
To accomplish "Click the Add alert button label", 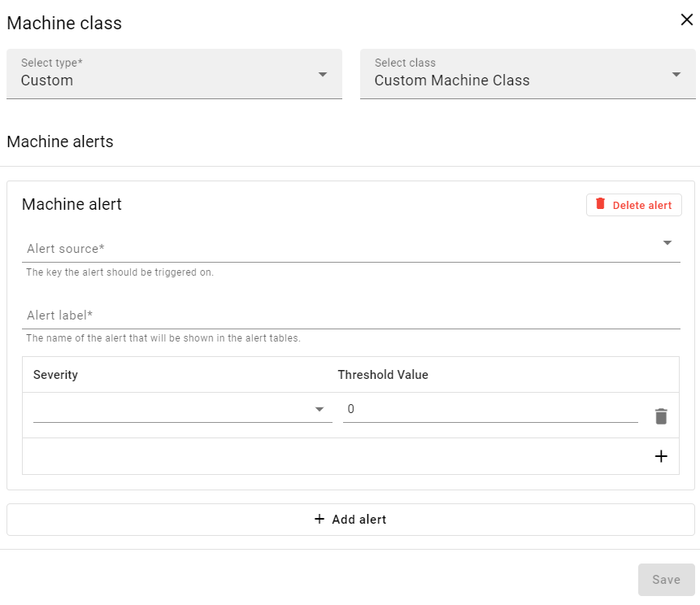I will [x=359, y=520].
